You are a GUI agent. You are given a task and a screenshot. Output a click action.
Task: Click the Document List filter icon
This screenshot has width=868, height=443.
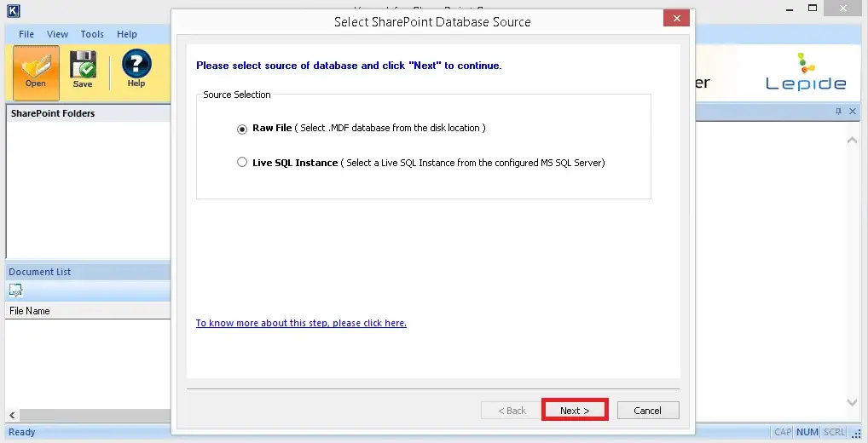pyautogui.click(x=15, y=291)
